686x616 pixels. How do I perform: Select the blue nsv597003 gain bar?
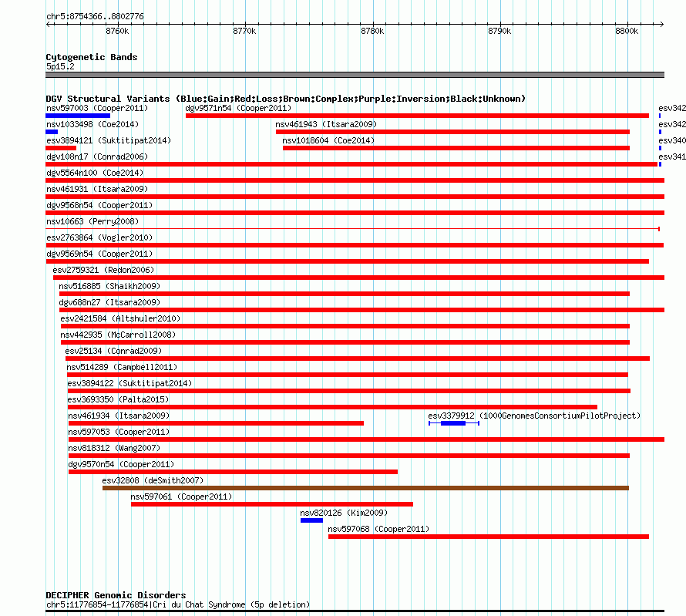click(x=78, y=116)
